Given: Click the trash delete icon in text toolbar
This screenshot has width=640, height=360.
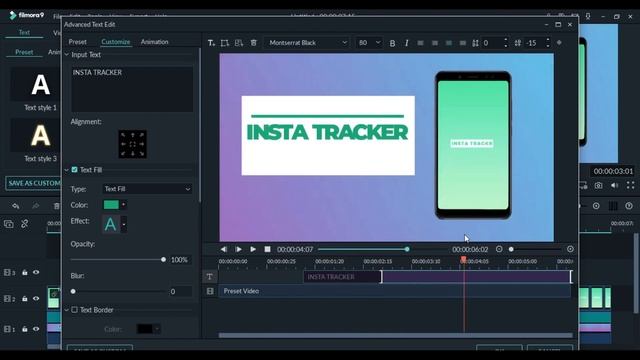Looking at the screenshot, I should coord(253,42).
